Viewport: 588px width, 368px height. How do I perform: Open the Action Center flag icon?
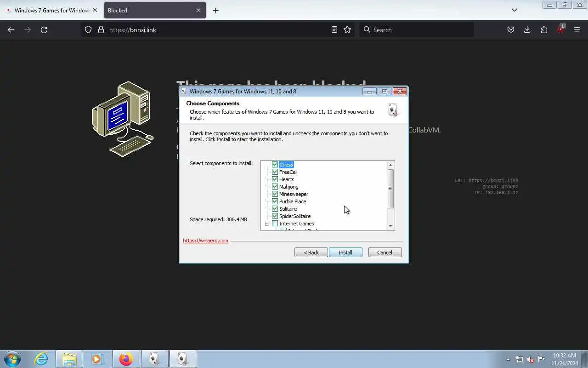point(542,359)
